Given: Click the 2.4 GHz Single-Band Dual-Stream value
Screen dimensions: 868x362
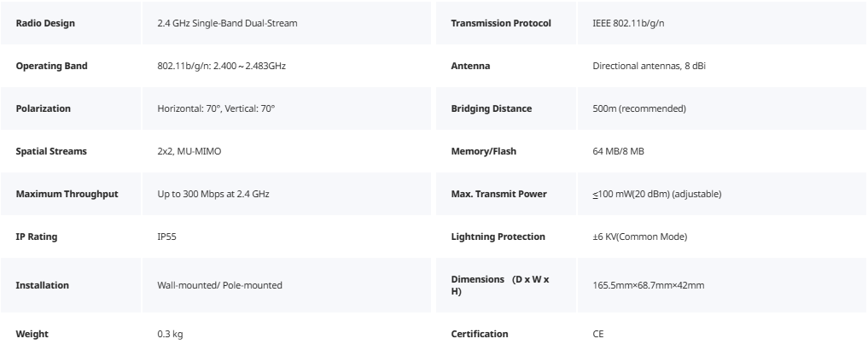Looking at the screenshot, I should (x=228, y=23).
